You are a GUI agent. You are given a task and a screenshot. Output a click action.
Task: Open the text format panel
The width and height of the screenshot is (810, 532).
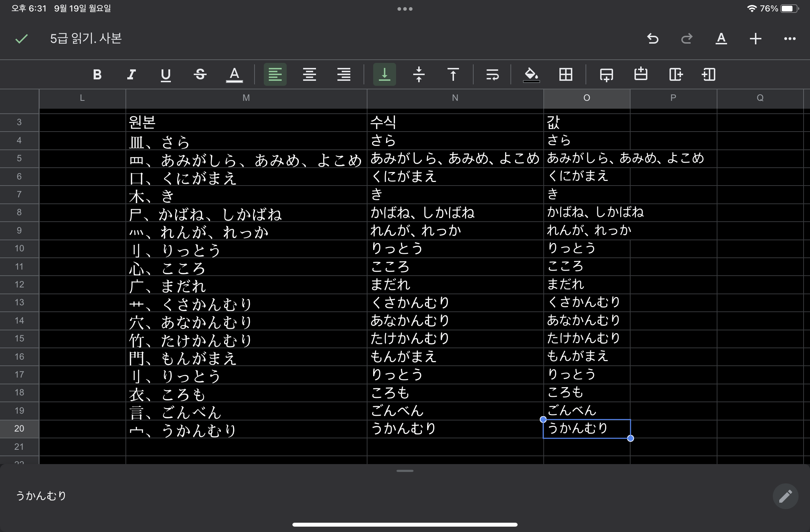click(x=721, y=38)
